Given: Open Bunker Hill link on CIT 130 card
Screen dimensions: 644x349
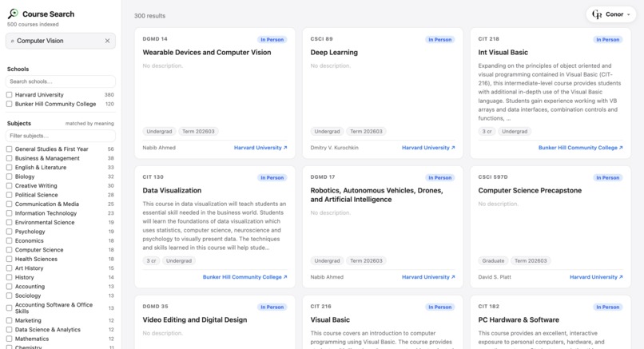Looking at the screenshot, I should tap(244, 277).
